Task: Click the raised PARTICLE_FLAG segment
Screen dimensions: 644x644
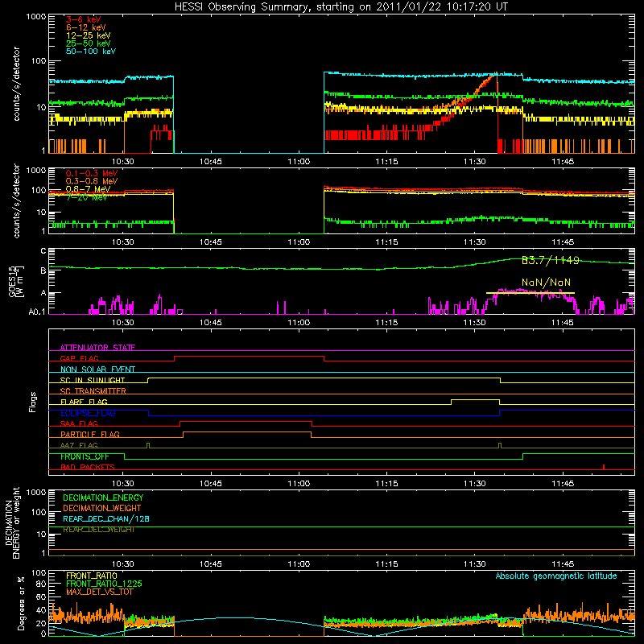Action: (247, 432)
